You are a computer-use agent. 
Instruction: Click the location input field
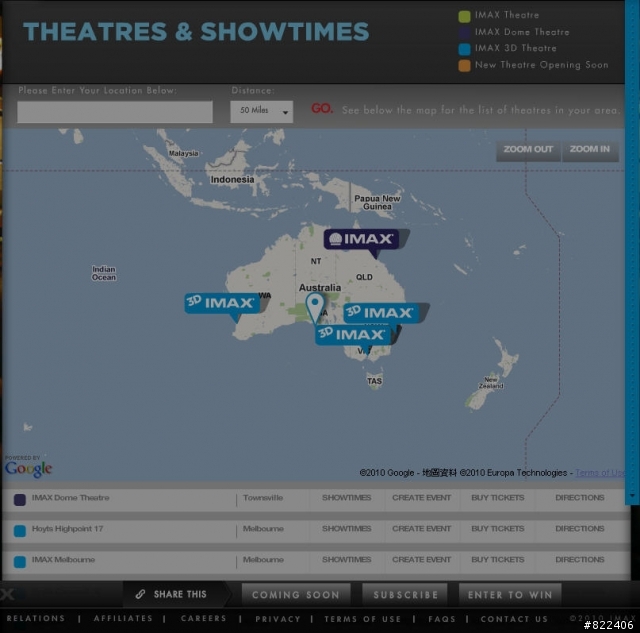click(x=115, y=112)
